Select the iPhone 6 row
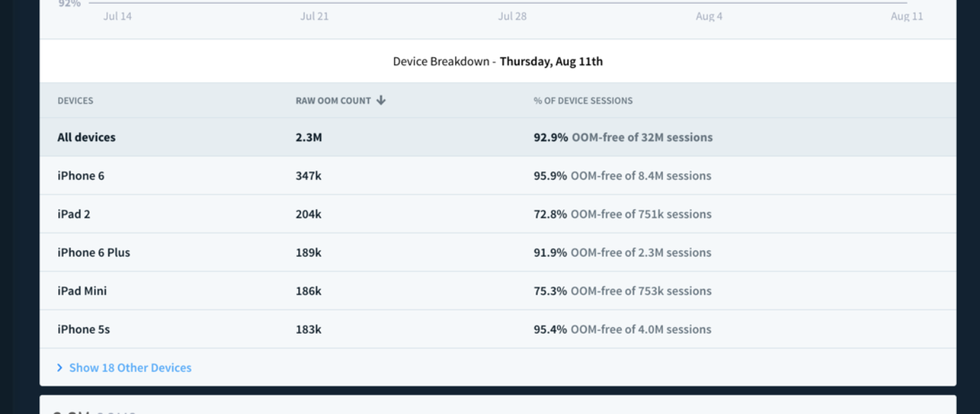Viewport: 980px width, 414px height. 80,176
